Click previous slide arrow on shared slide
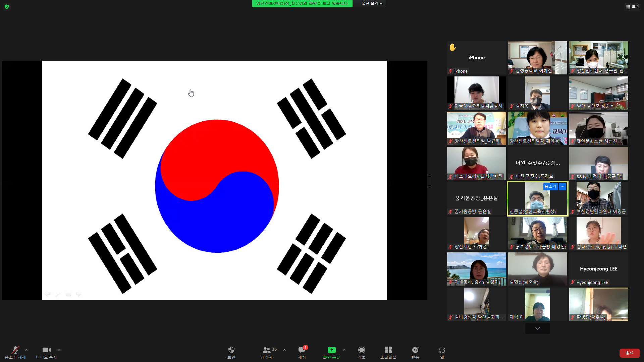This screenshot has width=644, height=362. click(47, 294)
